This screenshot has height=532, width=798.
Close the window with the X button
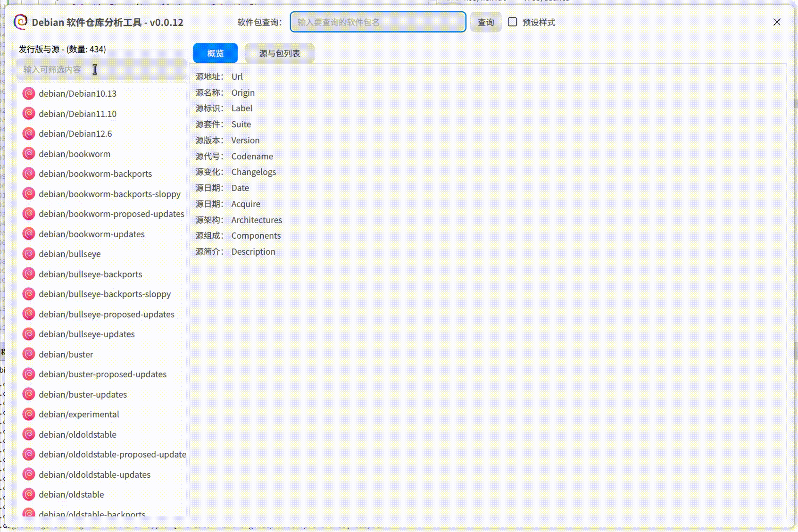point(777,22)
